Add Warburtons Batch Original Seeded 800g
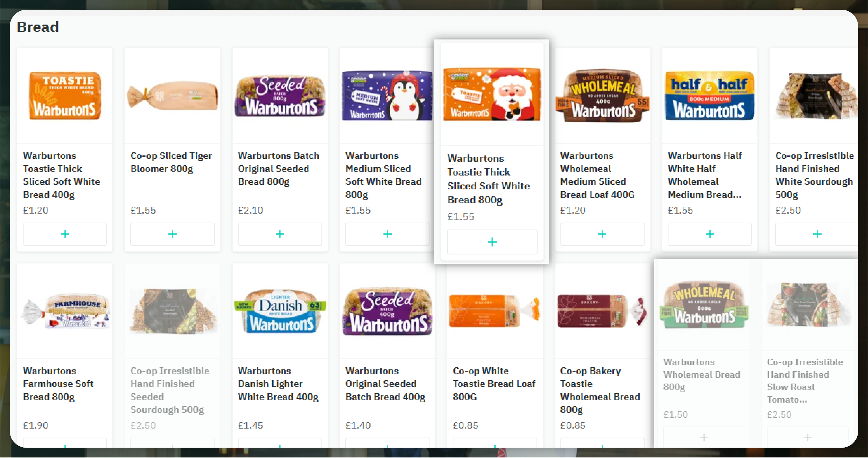This screenshot has width=868, height=458. [280, 234]
